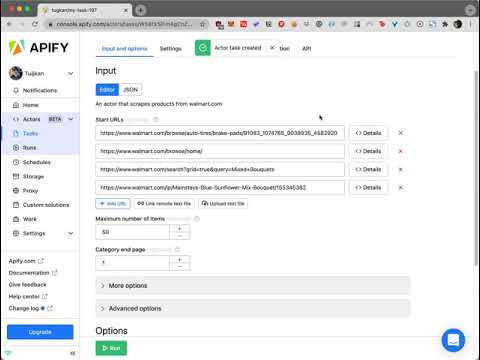Expand the Settings sidebar chevron

pyautogui.click(x=71, y=233)
